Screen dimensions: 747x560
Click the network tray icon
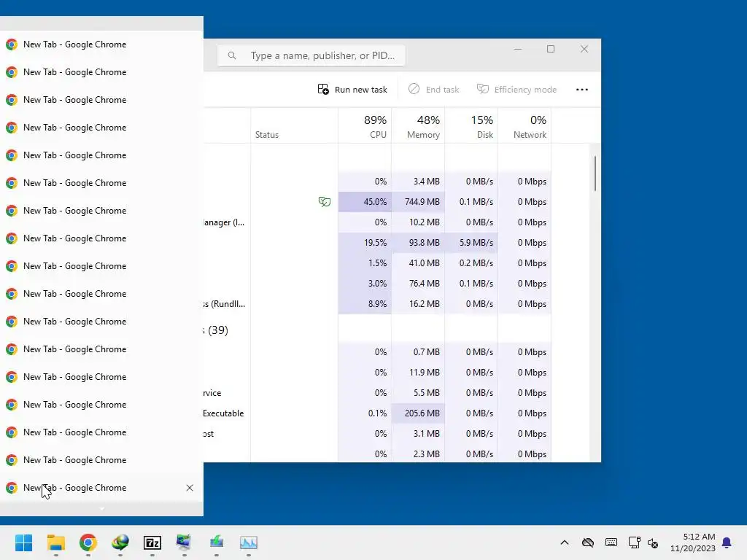coord(634,542)
